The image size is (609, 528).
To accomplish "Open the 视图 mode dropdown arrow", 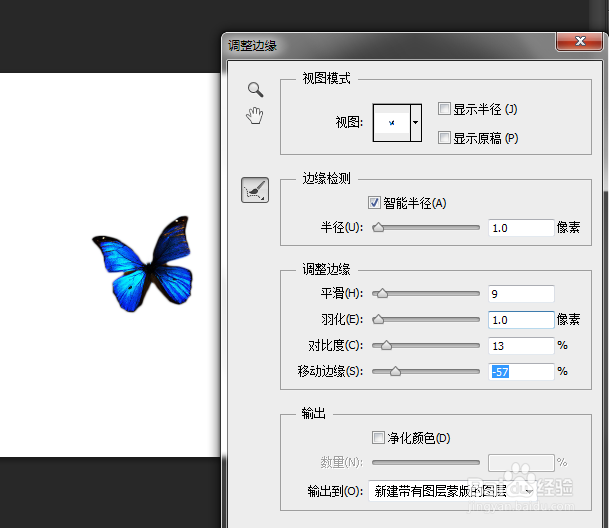I will coord(416,123).
